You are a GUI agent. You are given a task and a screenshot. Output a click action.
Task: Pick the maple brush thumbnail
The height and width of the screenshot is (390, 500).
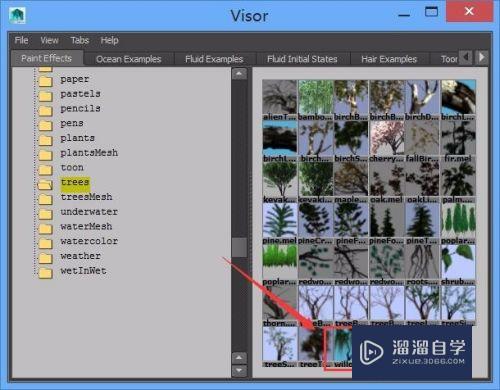(351, 179)
